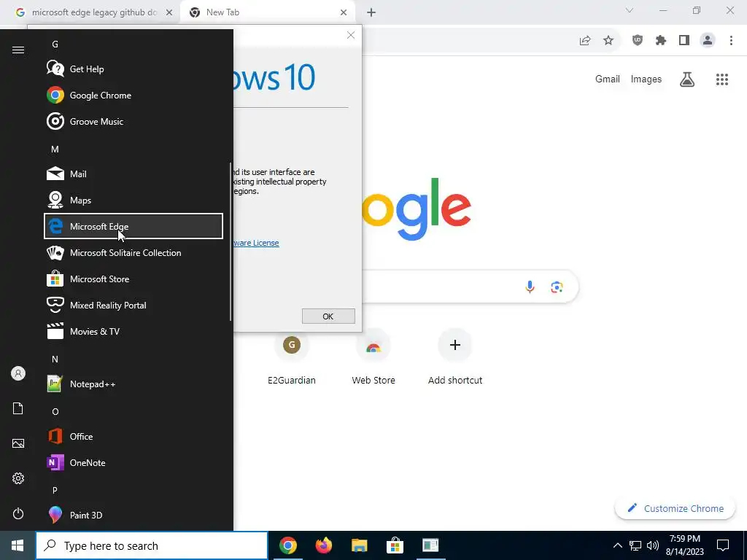The width and height of the screenshot is (747, 560).
Task: Open Groove Music app
Action: (133, 122)
